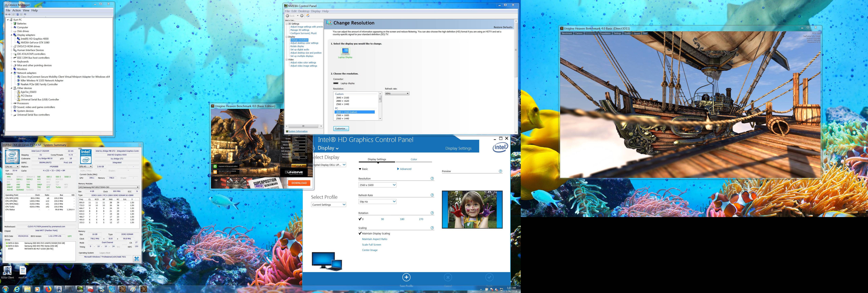Collapse the 3D Settings tree in NVIDIA panel
Screen dimensions: 868x293
[x=287, y=24]
